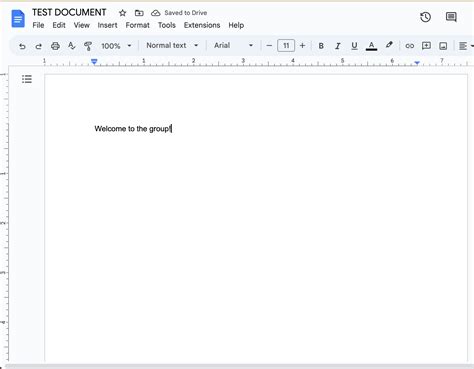Open the File menu
The height and width of the screenshot is (369, 474).
coord(38,25)
